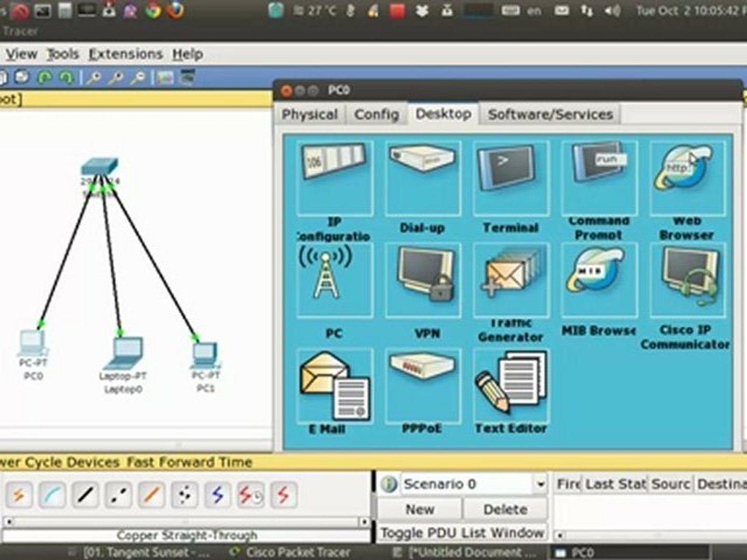The image size is (747, 560).
Task: Open the PC Wireless app
Action: (x=335, y=279)
